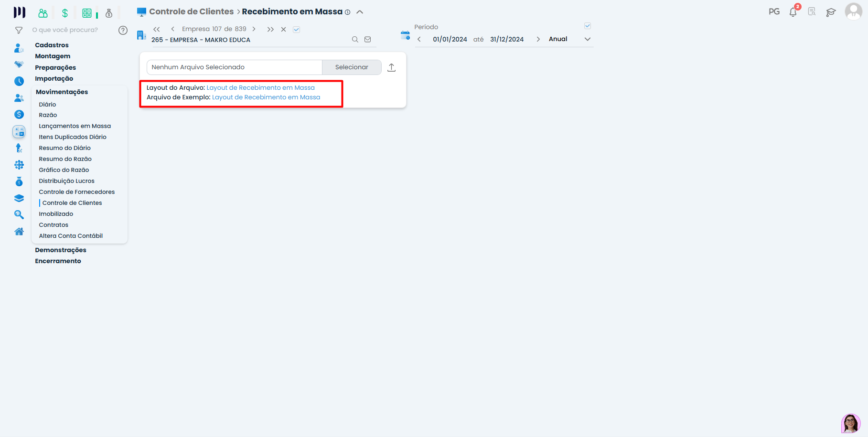Go to previous company arrow
This screenshot has width=868, height=437.
[x=172, y=29]
